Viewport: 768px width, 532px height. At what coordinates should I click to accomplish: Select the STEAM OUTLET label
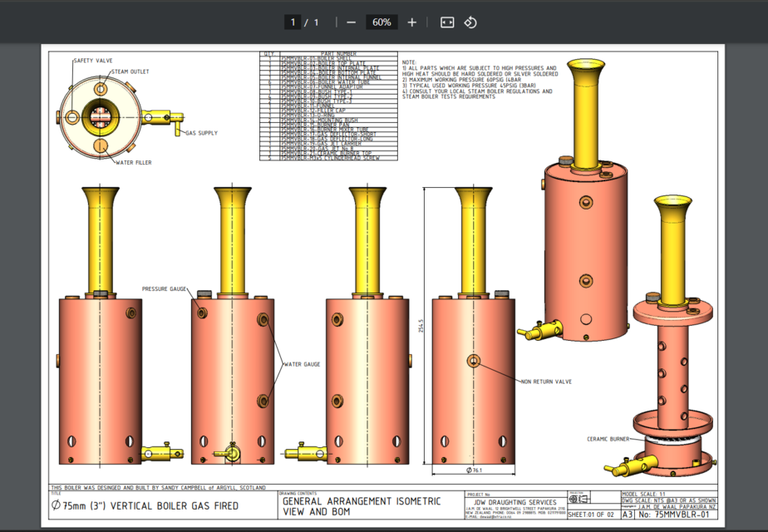point(130,72)
